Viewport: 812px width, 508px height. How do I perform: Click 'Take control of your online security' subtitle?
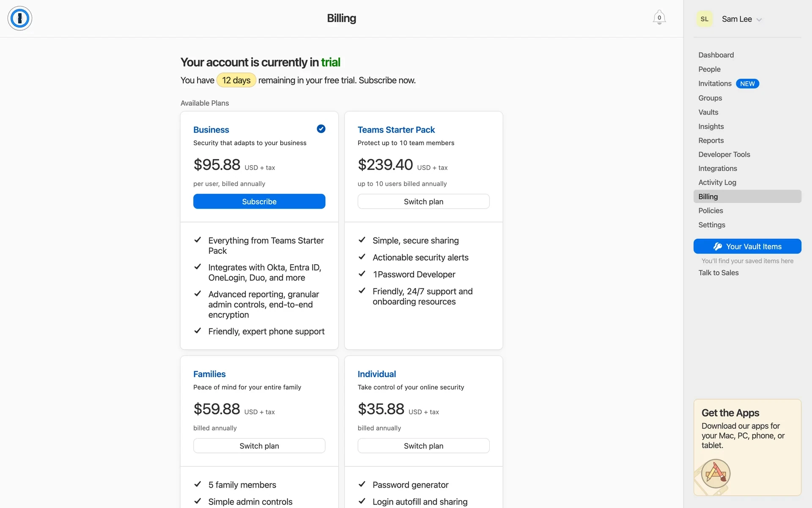pyautogui.click(x=411, y=387)
